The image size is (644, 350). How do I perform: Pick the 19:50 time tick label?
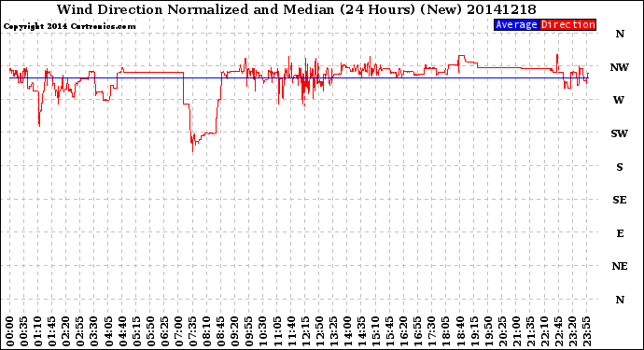[488, 331]
